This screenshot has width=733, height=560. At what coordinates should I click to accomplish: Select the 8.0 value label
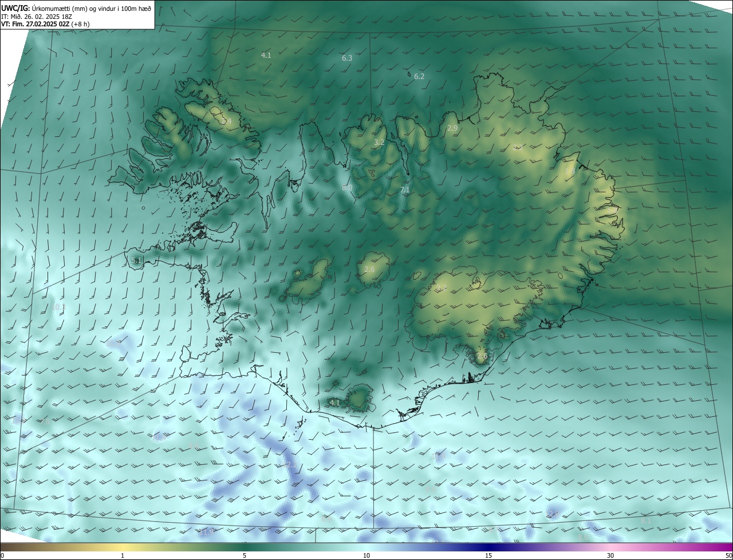(x=347, y=188)
